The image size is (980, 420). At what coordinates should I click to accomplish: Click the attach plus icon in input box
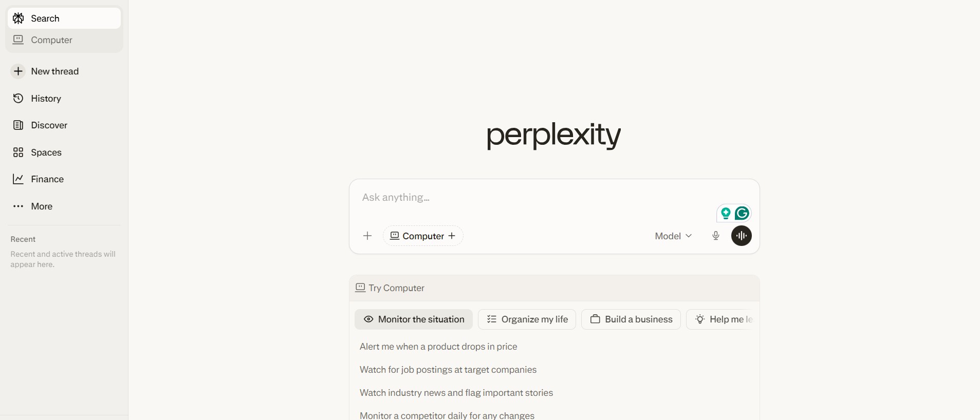367,236
